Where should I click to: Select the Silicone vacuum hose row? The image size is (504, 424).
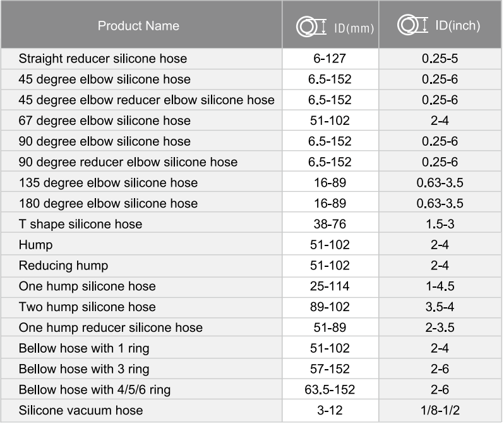pyautogui.click(x=251, y=410)
